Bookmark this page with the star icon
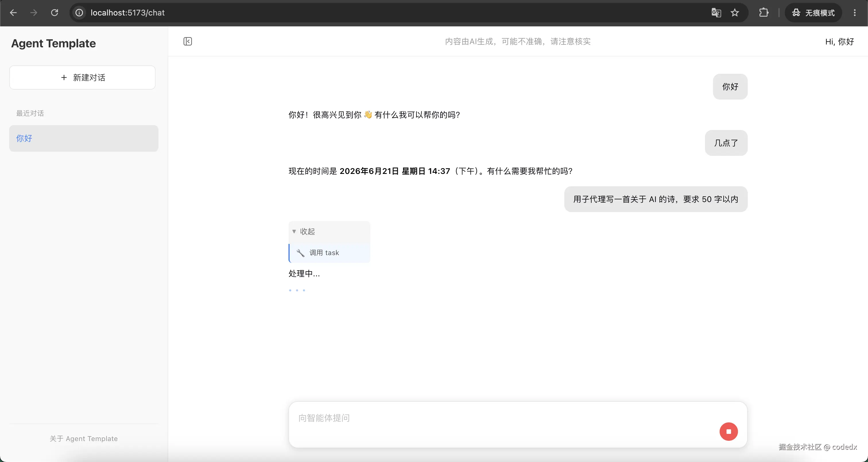 click(735, 13)
